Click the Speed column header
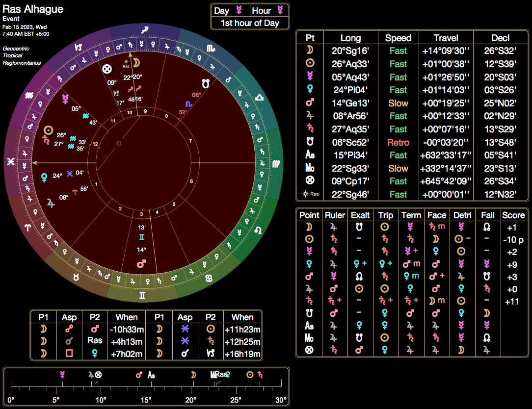The width and height of the screenshot is (532, 409). [x=398, y=38]
